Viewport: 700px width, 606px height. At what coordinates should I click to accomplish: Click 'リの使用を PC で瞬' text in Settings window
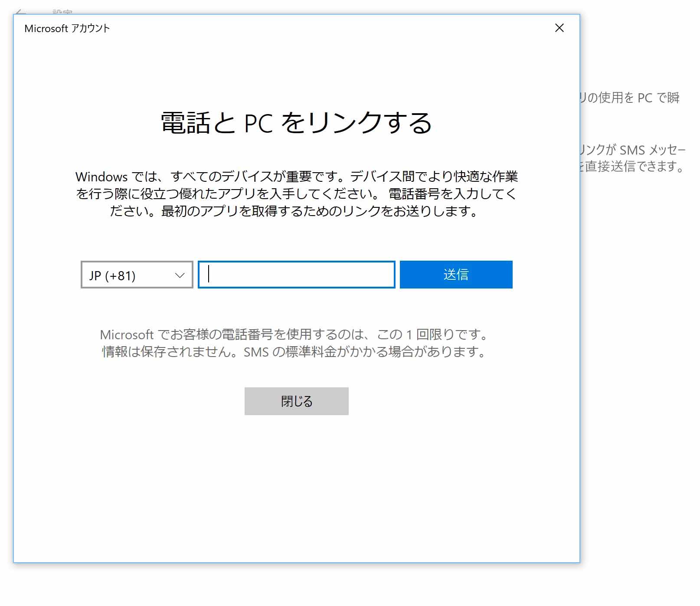point(630,98)
